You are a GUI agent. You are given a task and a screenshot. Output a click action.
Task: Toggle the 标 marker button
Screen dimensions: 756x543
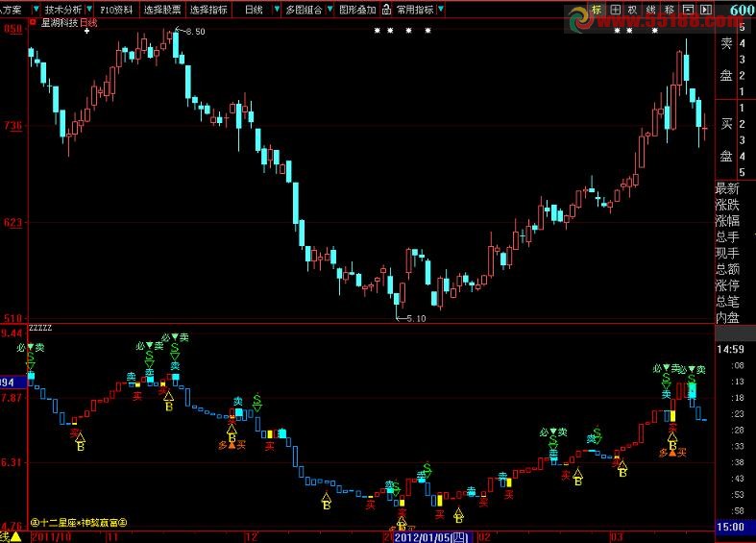pos(597,10)
